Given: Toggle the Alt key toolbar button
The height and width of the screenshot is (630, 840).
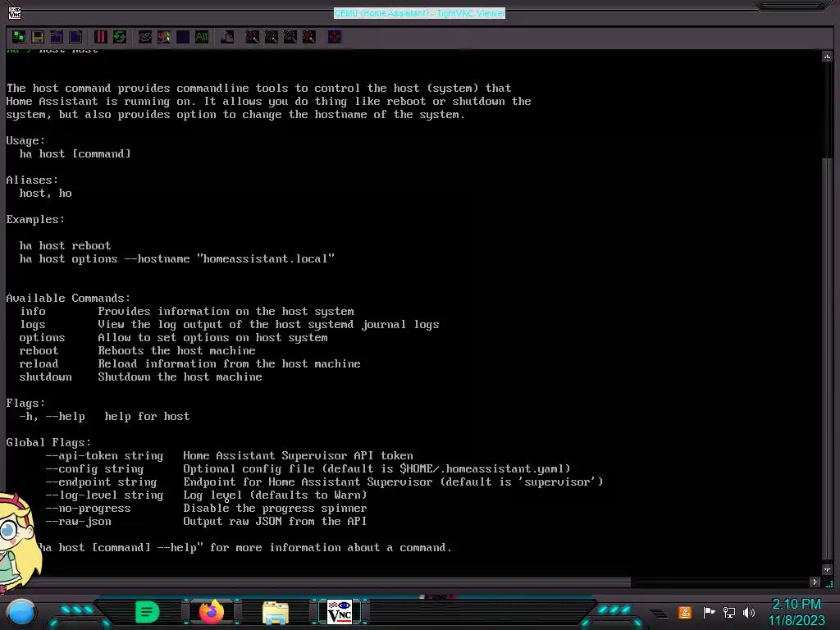Looking at the screenshot, I should (x=202, y=36).
